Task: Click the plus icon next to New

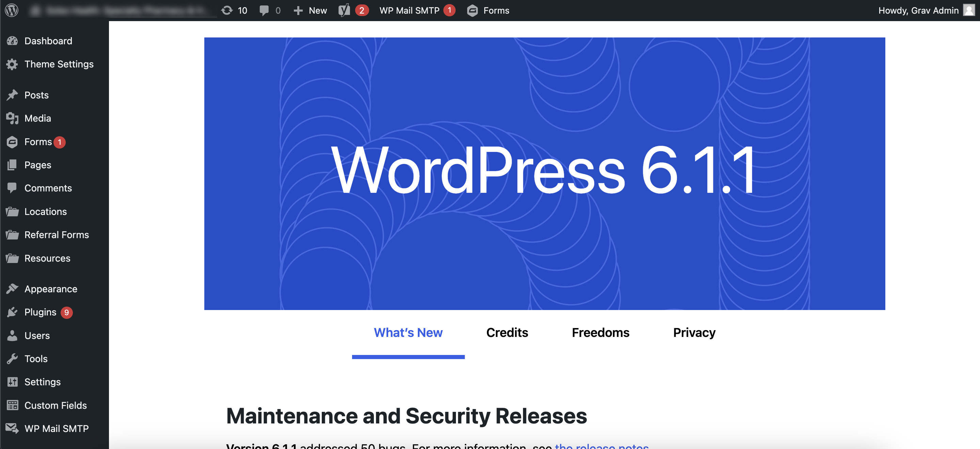Action: [298, 10]
